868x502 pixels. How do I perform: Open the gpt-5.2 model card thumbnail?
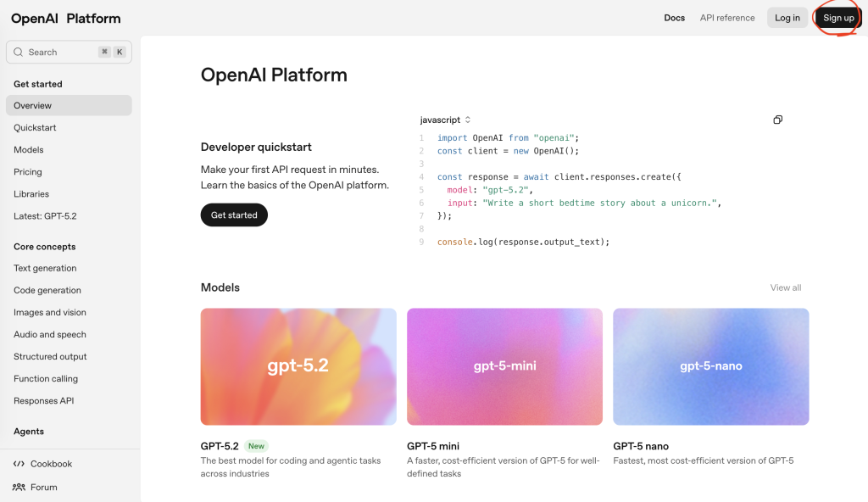(x=298, y=366)
